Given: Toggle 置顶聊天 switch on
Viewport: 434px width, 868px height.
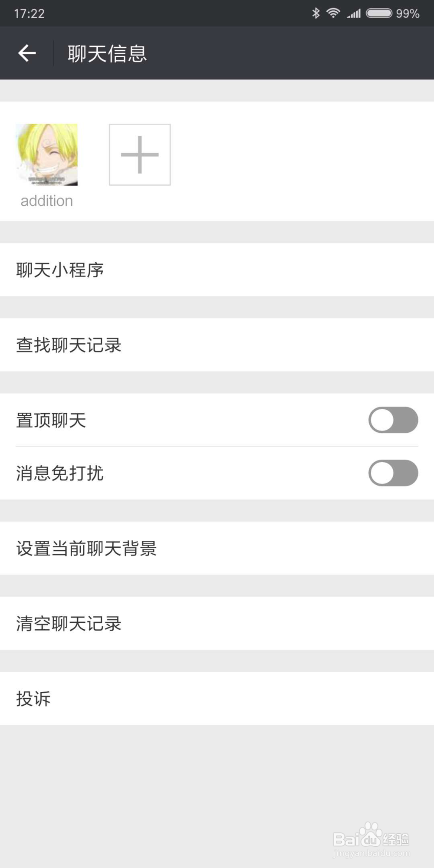Looking at the screenshot, I should (x=393, y=420).
